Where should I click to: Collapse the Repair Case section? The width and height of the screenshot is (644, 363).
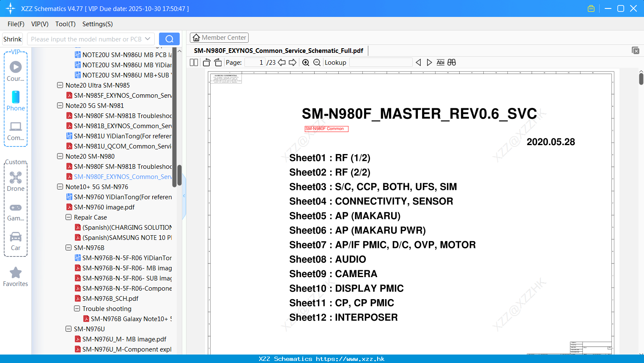pyautogui.click(x=68, y=217)
